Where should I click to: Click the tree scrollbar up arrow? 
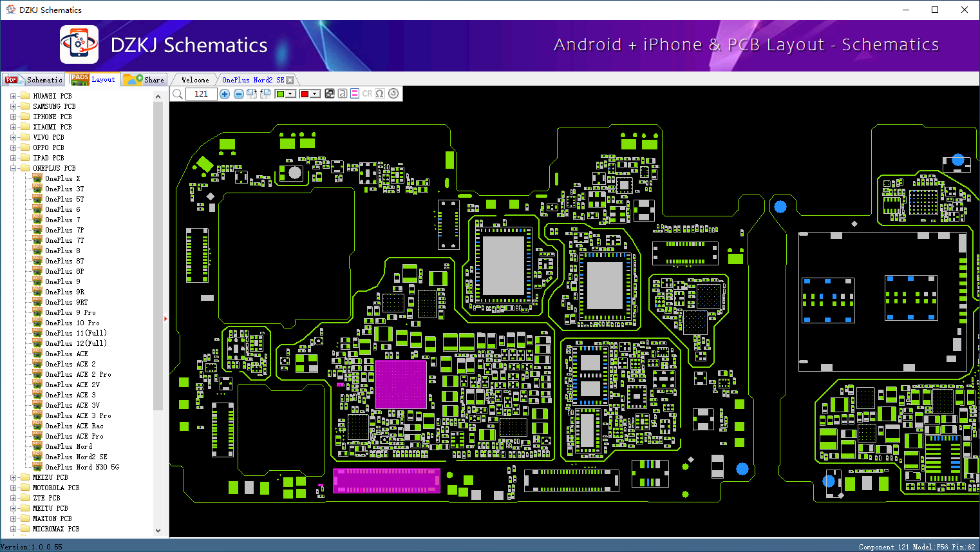click(x=158, y=97)
